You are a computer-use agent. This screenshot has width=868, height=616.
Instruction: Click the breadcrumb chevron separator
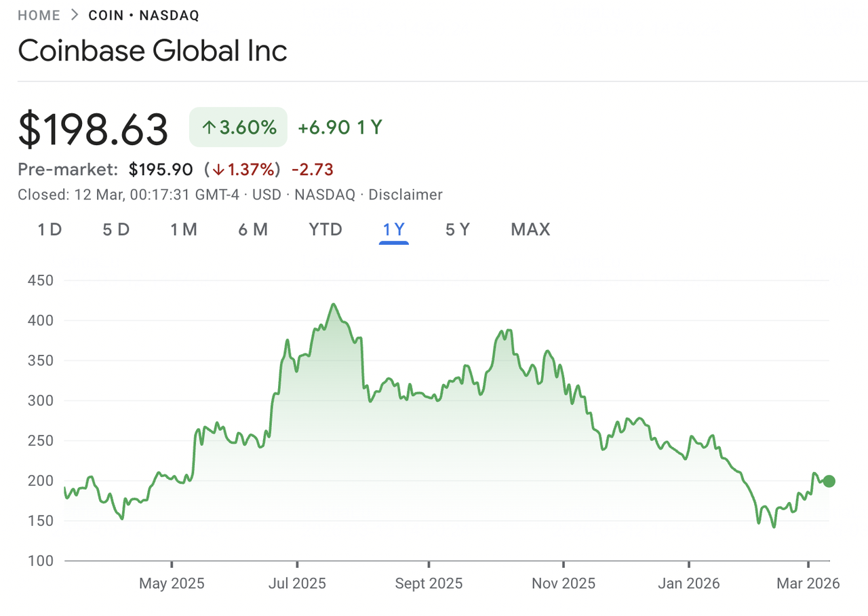click(75, 15)
